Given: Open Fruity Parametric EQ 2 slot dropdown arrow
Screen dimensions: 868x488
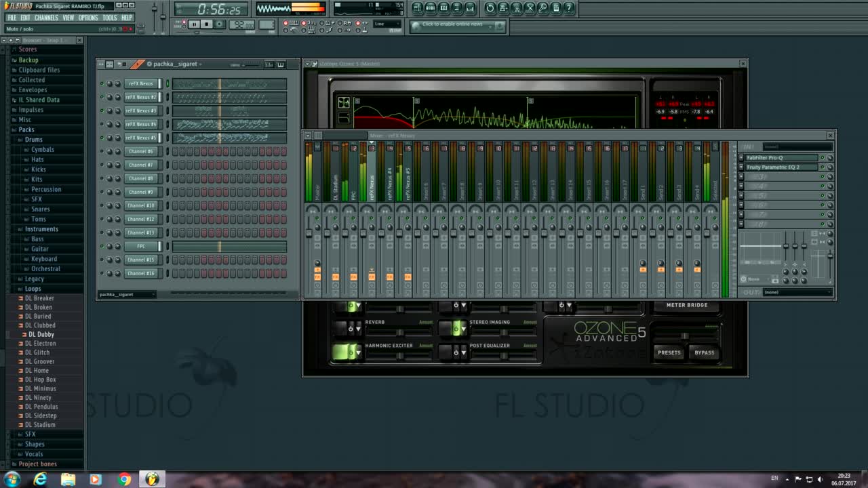Looking at the screenshot, I should point(741,167).
